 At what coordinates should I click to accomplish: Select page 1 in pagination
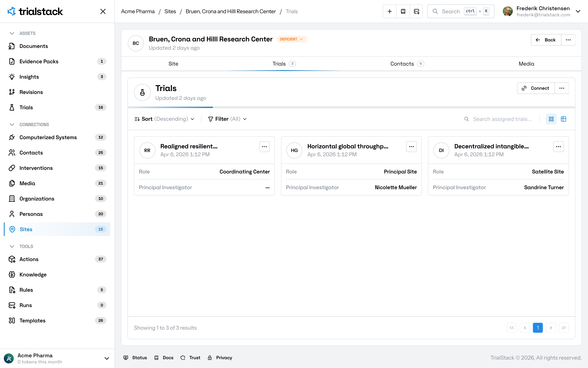pos(538,328)
